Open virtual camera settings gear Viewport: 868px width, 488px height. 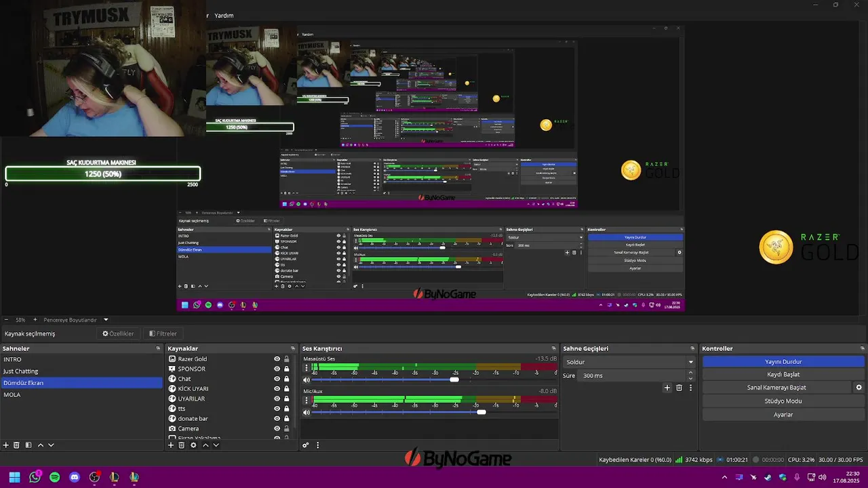pos(859,388)
